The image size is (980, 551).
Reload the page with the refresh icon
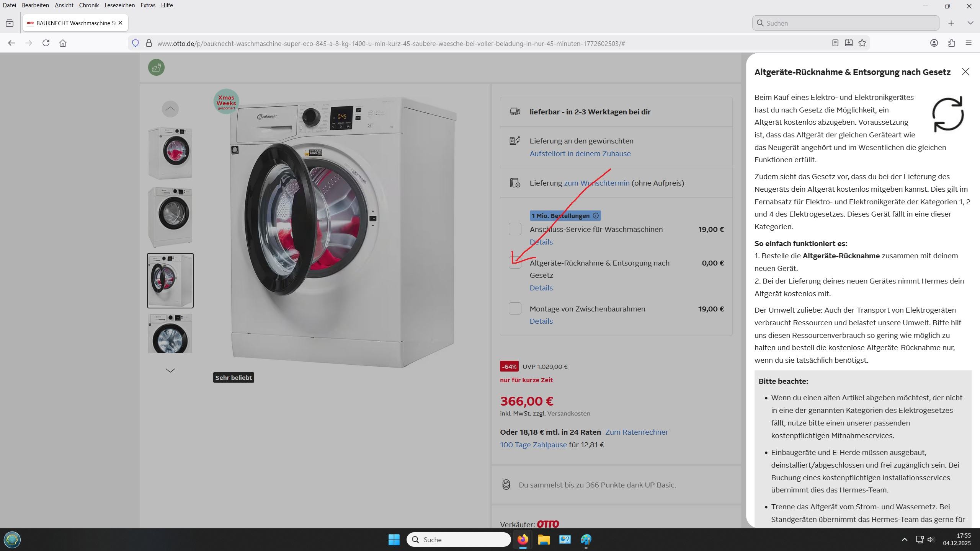coord(46,43)
